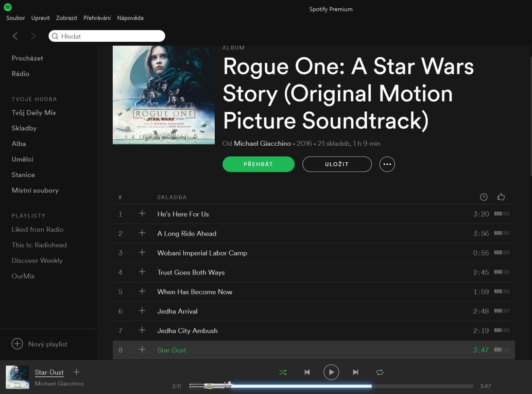This screenshot has width=532, height=394.
Task: Open Michael Giacchino in now-playing bar
Action: [59, 383]
